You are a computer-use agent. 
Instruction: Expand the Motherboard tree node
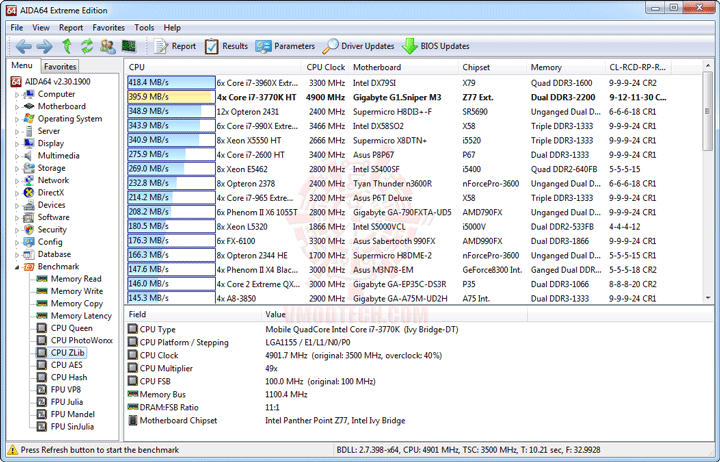click(x=17, y=107)
